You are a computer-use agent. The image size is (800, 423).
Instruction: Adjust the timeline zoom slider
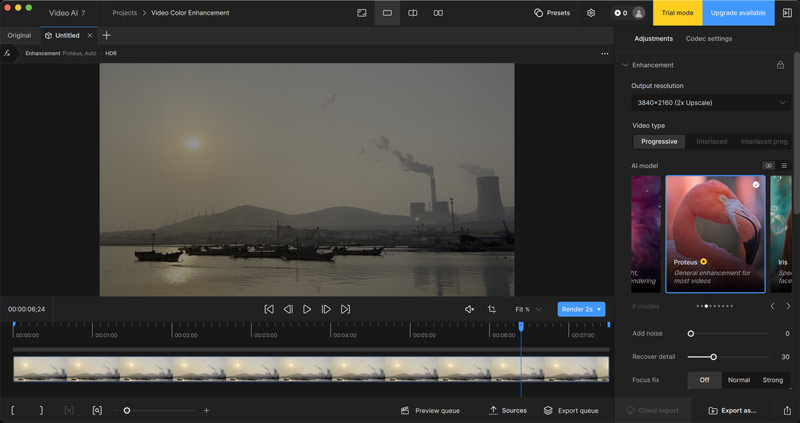(127, 410)
